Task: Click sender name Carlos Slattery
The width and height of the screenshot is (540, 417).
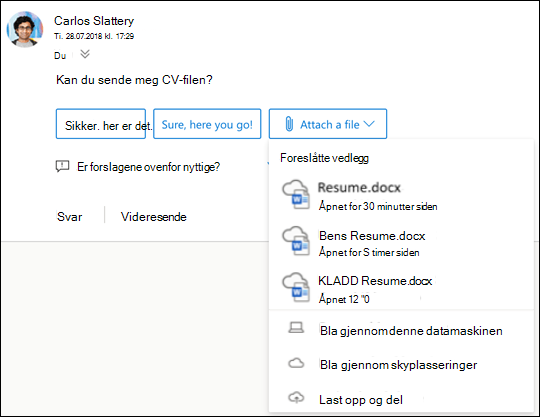Action: [x=94, y=21]
